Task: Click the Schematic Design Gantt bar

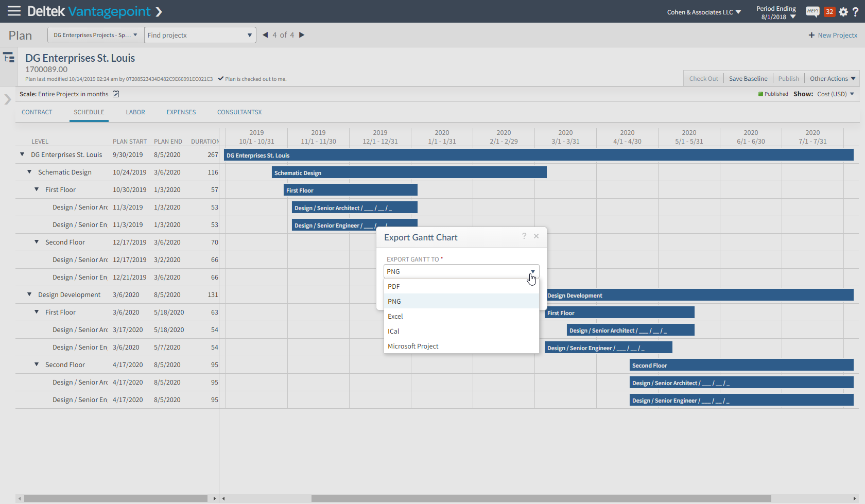Action: click(x=409, y=172)
